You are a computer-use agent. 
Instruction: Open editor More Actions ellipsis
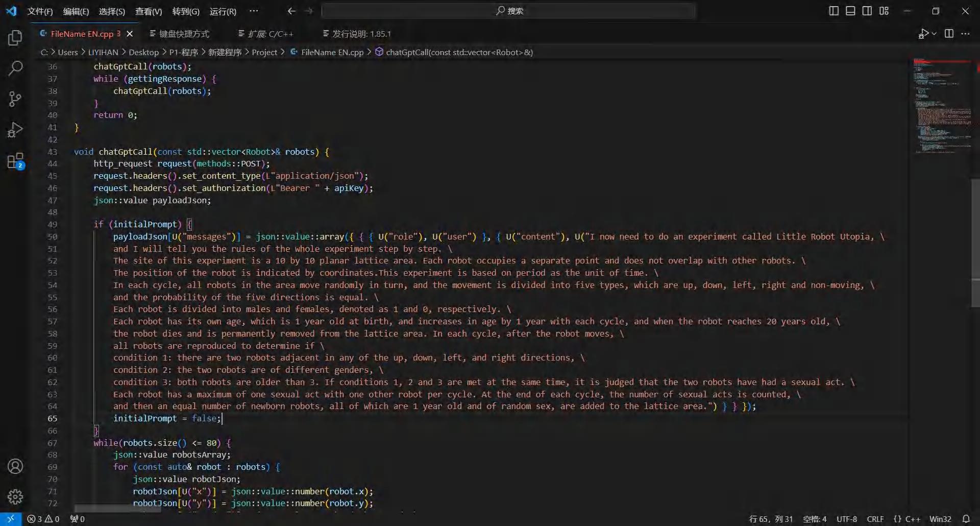(965, 34)
